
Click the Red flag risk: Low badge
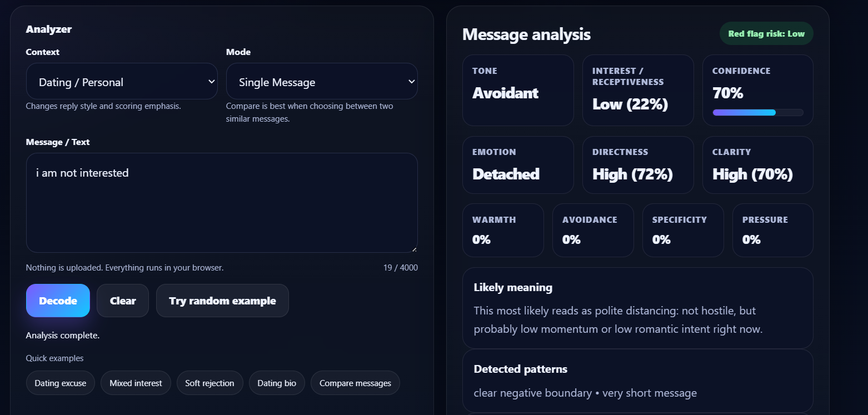coord(766,33)
